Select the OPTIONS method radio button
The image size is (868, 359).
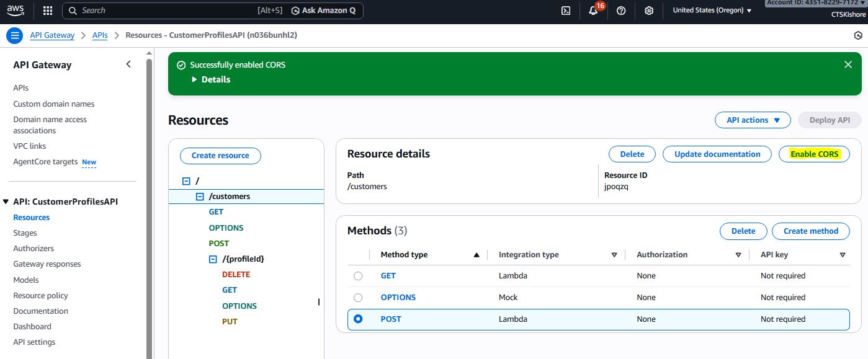click(x=358, y=298)
